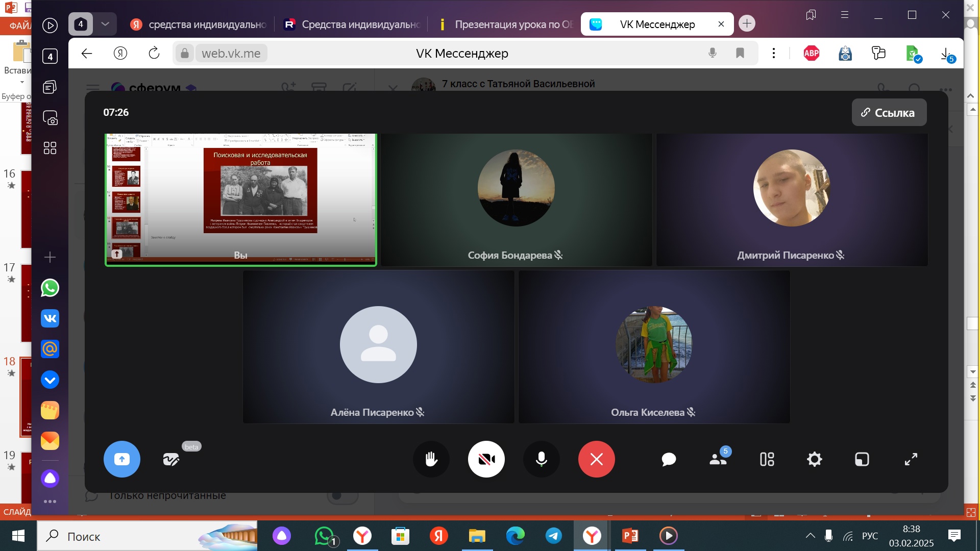Click the taskbar Поиск search box
The image size is (980, 551).
coord(147,536)
